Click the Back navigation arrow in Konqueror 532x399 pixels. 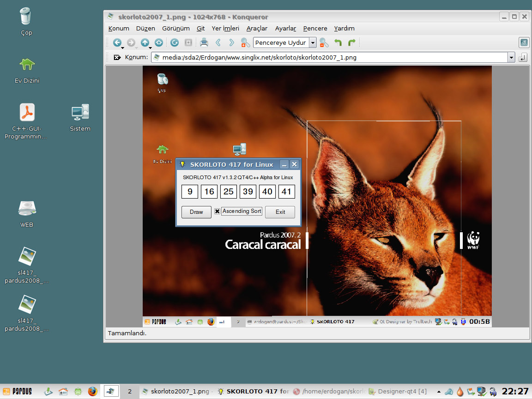click(117, 42)
